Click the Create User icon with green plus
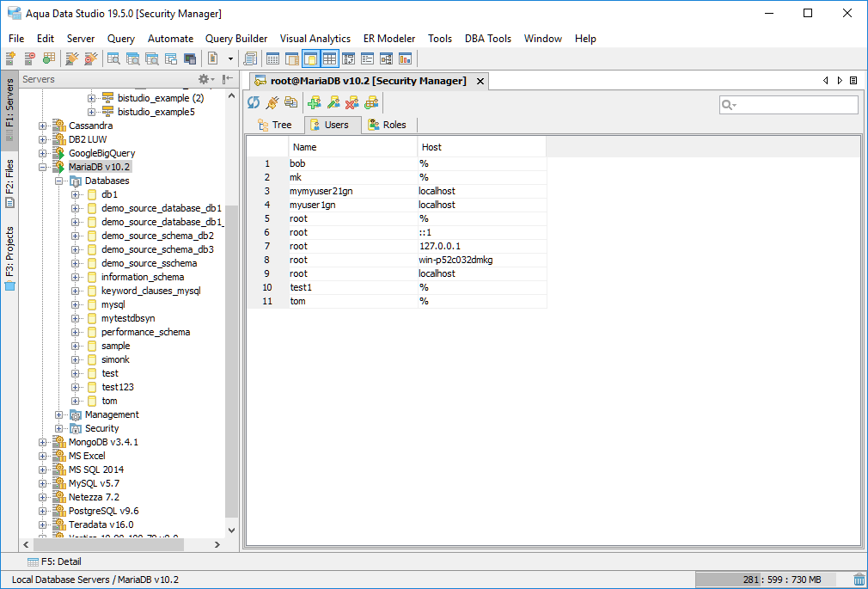Viewport: 868px width, 589px height. point(314,103)
